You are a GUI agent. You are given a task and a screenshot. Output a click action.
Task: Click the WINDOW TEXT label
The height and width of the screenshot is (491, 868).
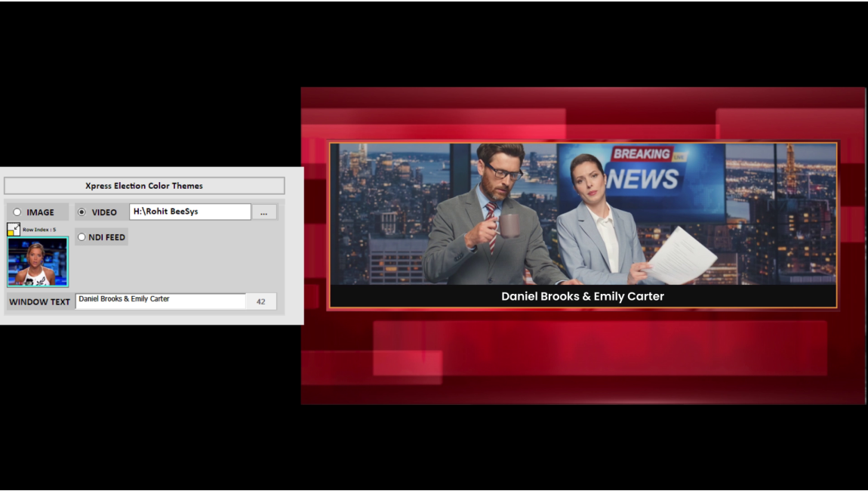click(39, 302)
